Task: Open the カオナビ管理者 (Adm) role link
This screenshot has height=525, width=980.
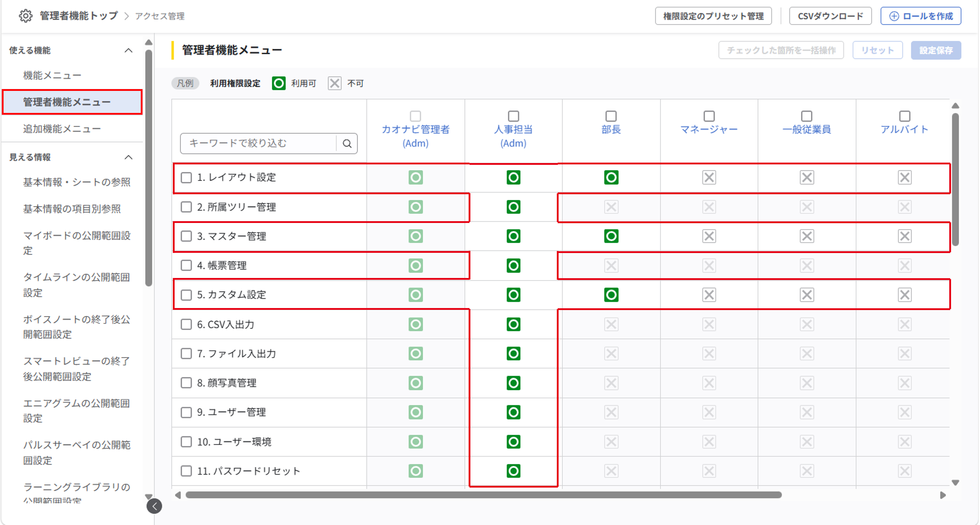Action: tap(415, 136)
